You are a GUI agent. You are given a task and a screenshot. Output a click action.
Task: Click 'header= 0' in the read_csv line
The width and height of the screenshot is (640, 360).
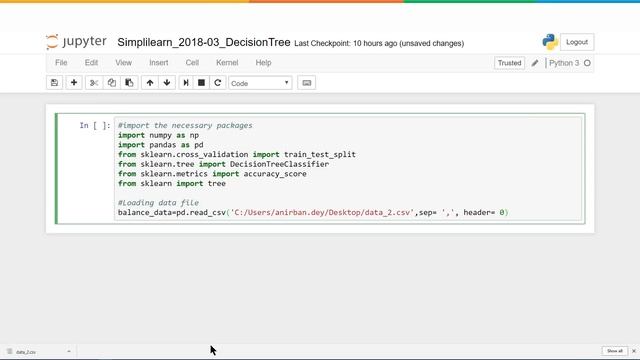[x=484, y=212]
